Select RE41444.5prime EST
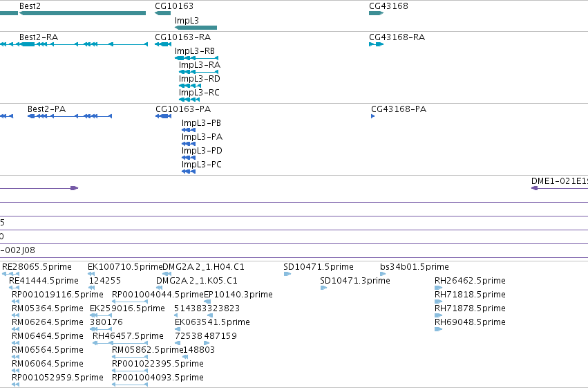Screen dimensions: 588x388 pos(14,288)
